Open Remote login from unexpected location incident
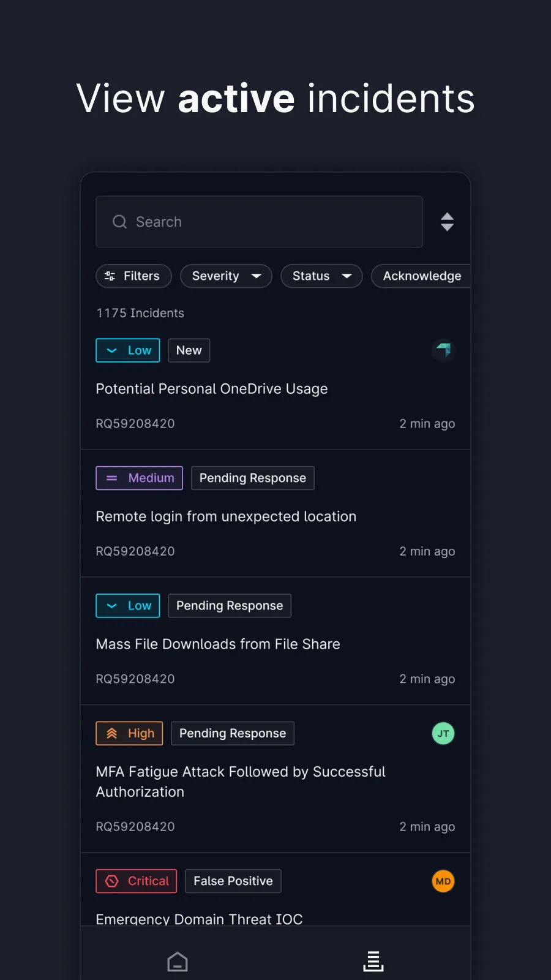Viewport: 551px width, 980px height. click(226, 516)
